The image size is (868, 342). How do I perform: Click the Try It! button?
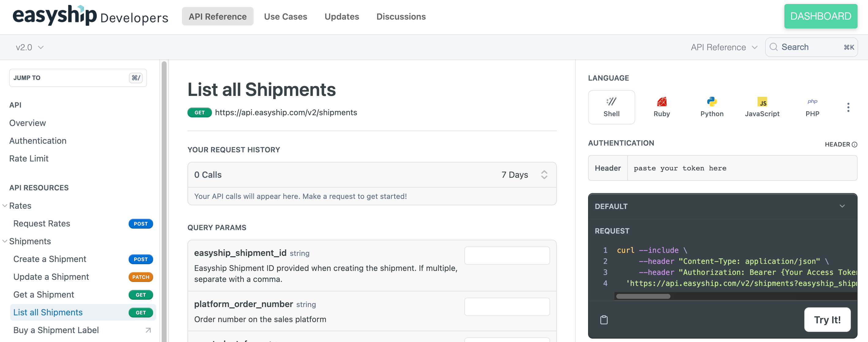[x=827, y=319]
